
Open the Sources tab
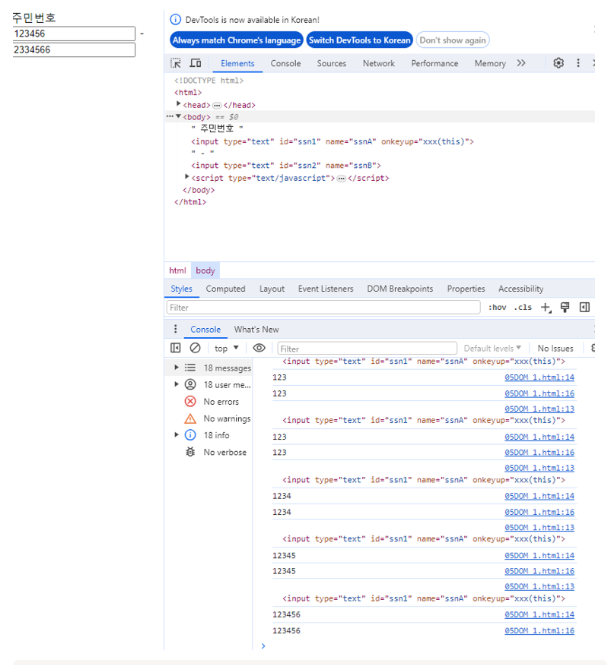(x=331, y=63)
